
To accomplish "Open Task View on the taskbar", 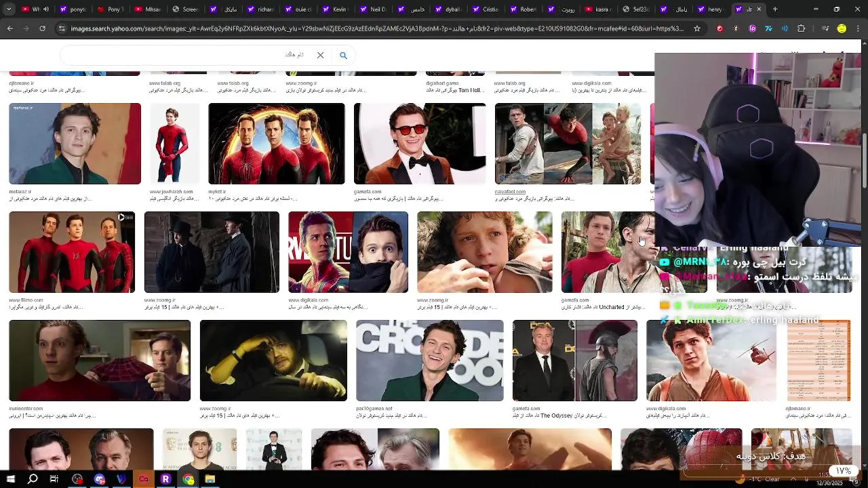I will 54,479.
